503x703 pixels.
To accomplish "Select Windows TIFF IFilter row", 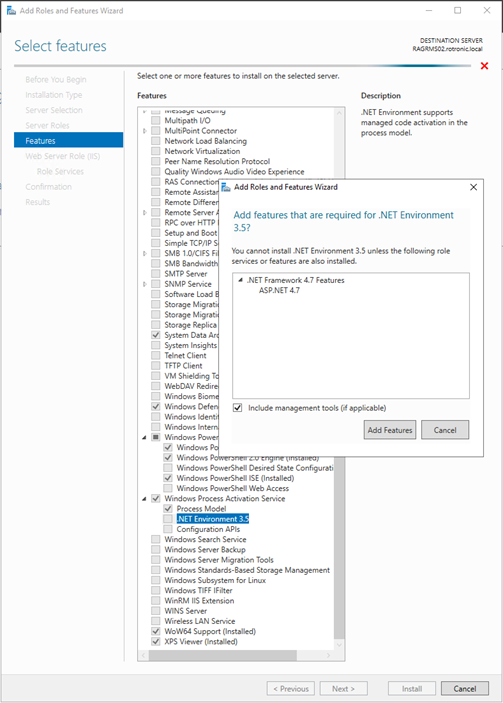I will point(198,590).
